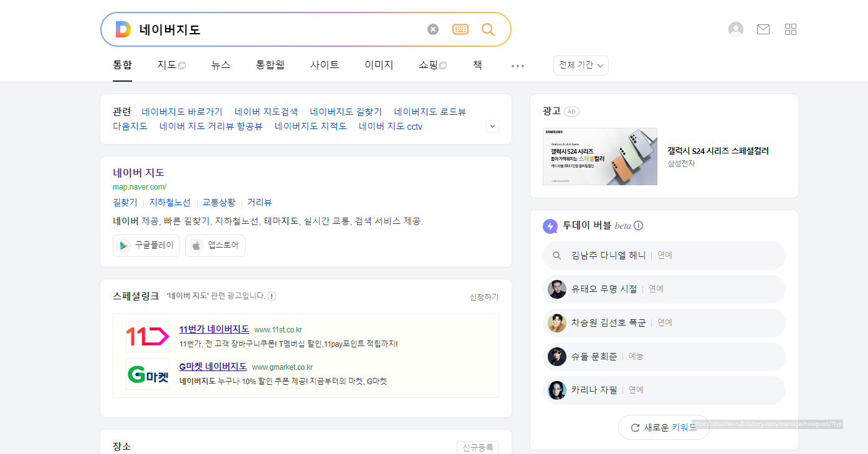Click the 신규등록 button in 장소

point(478,447)
